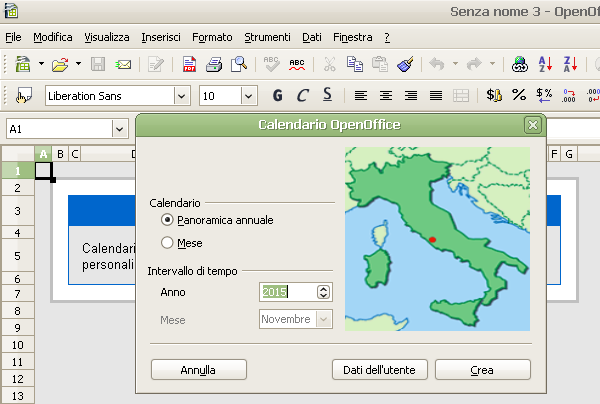
Task: Open the Page Preview icon
Action: (239, 65)
